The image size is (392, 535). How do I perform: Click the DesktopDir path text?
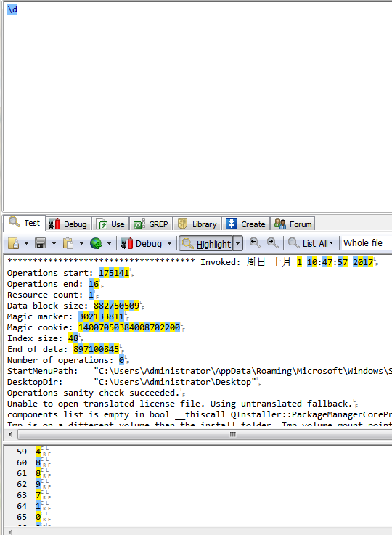click(175, 382)
